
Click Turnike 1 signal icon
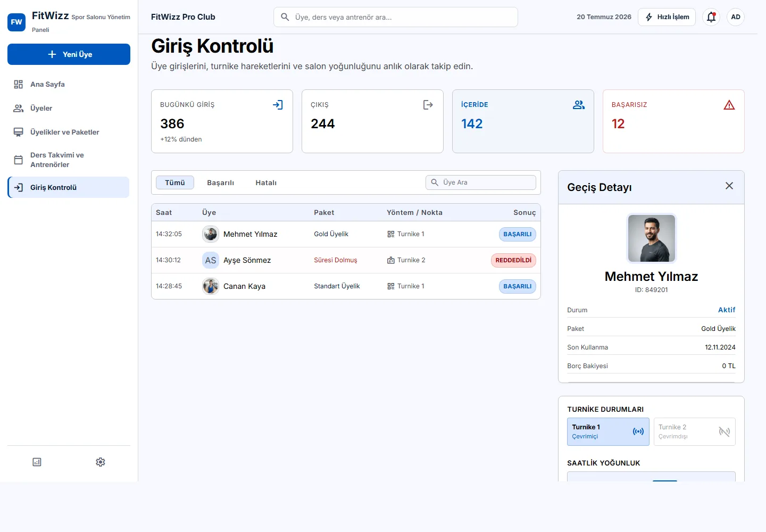click(x=638, y=431)
